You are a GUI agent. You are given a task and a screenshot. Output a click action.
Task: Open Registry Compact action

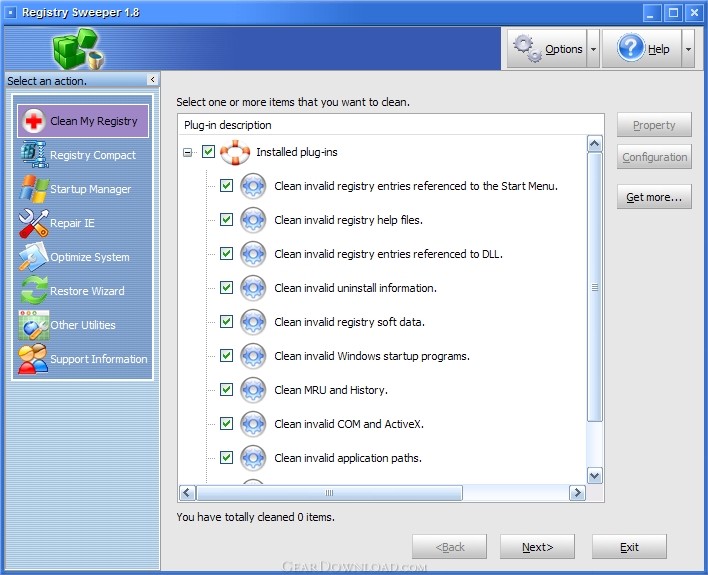83,155
